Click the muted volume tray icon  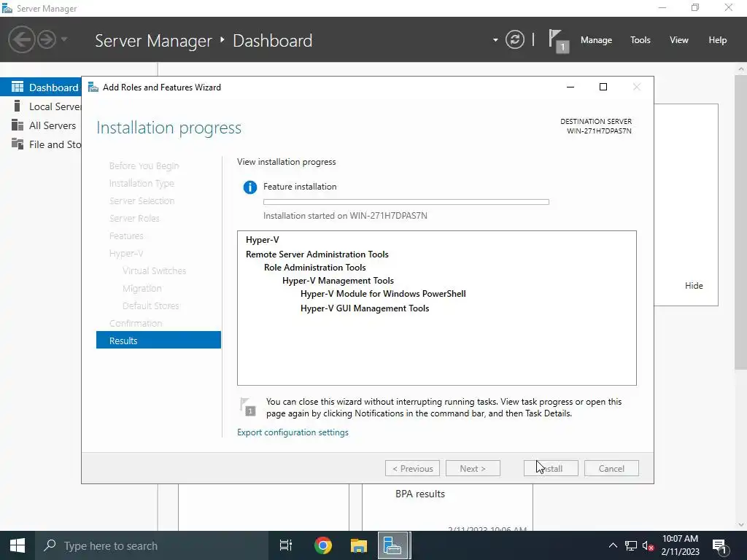(x=649, y=545)
